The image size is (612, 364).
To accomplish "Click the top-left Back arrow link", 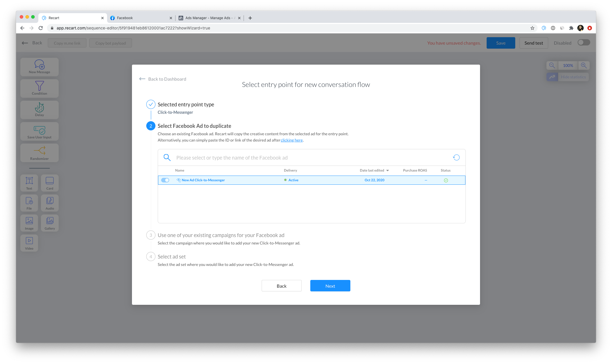I will (x=32, y=43).
